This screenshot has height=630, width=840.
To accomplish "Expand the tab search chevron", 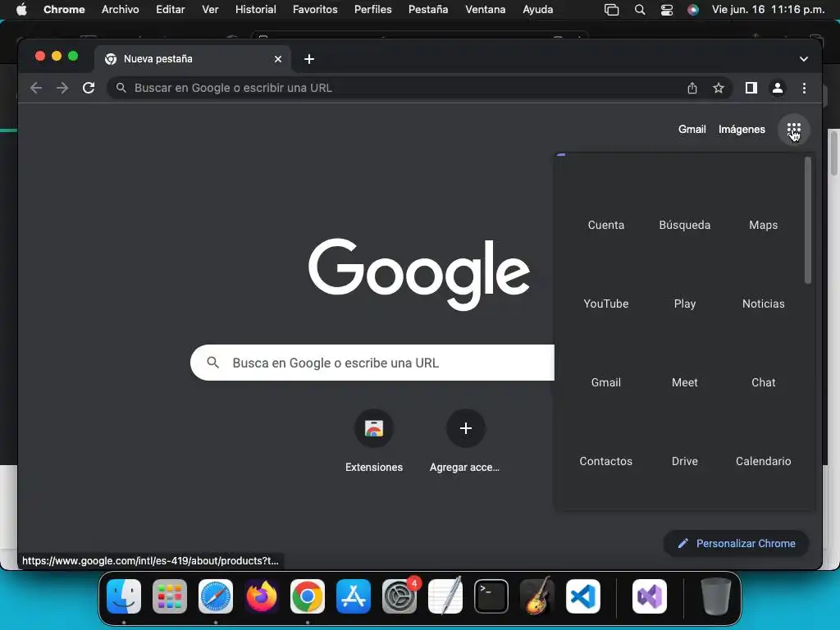I will click(804, 59).
